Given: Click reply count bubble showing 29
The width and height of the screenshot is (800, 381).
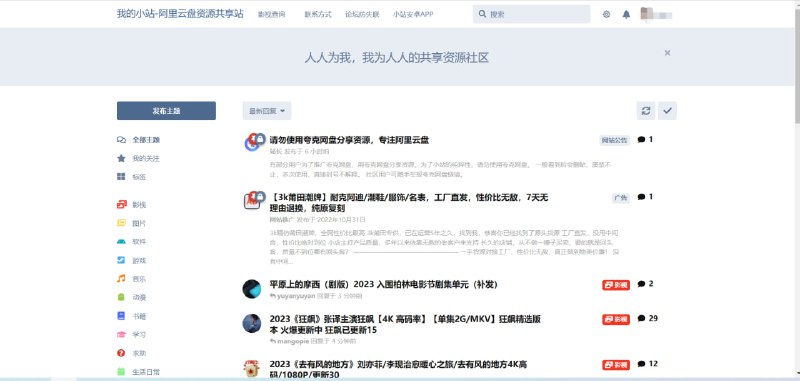Looking at the screenshot, I should point(647,318).
